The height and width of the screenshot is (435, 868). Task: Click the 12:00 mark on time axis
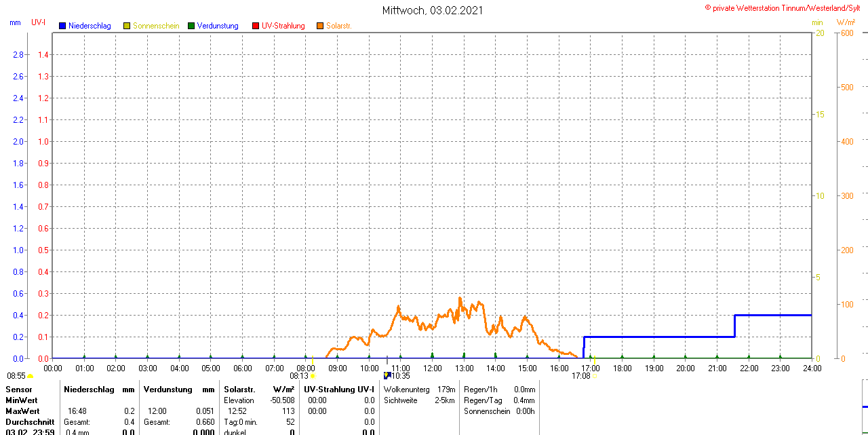[x=433, y=368]
